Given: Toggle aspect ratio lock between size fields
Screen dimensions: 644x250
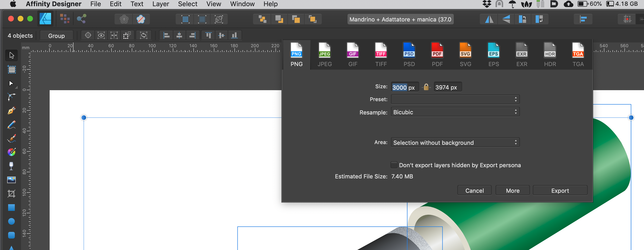Looking at the screenshot, I should 426,87.
